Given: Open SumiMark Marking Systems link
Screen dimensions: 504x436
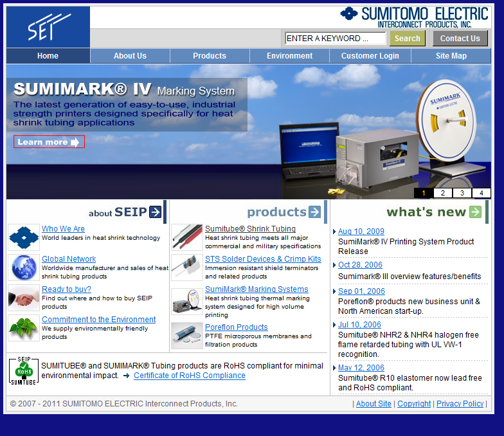Looking at the screenshot, I should click(256, 289).
